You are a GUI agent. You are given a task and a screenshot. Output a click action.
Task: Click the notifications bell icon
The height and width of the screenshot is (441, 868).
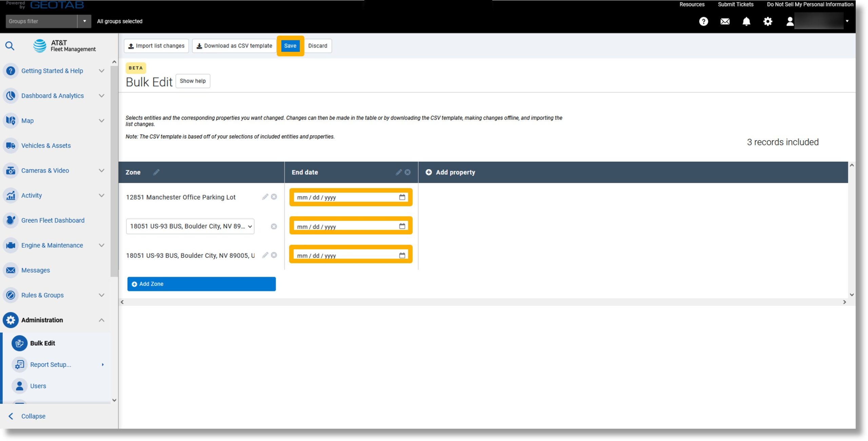tap(746, 21)
